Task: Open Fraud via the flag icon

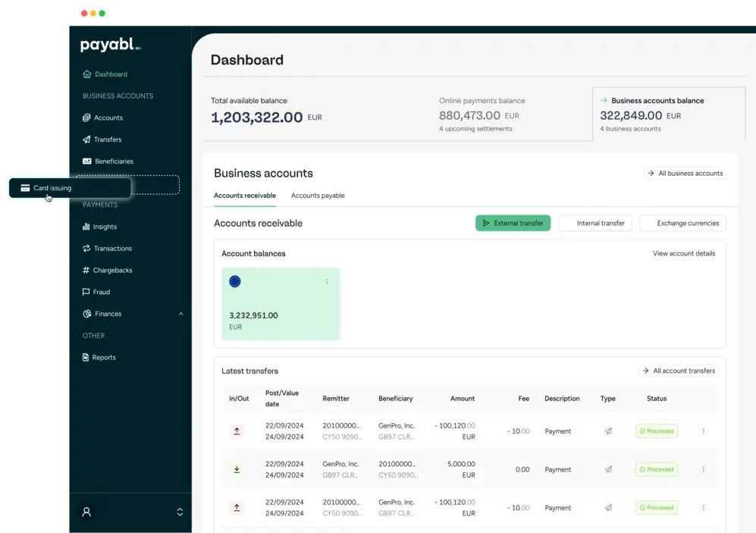Action: point(86,292)
